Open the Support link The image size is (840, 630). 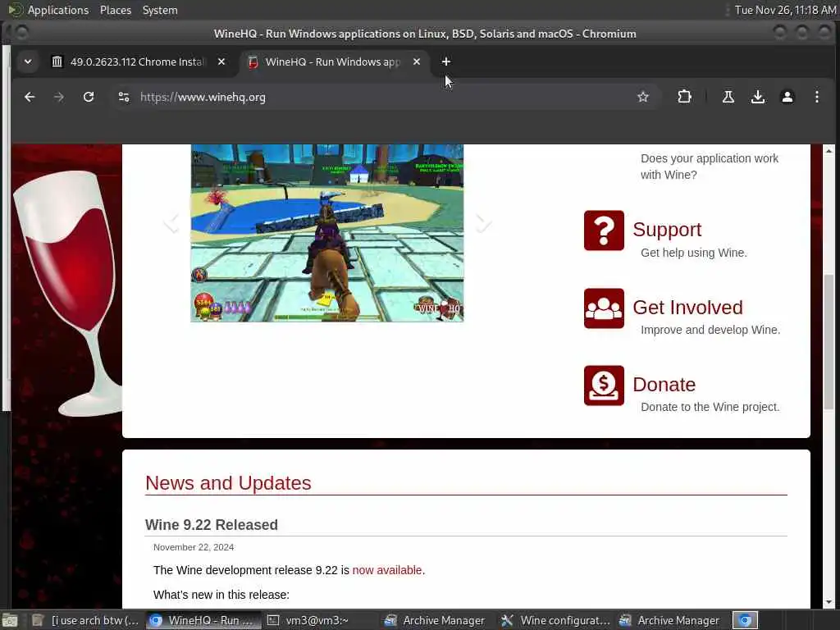pos(667,230)
